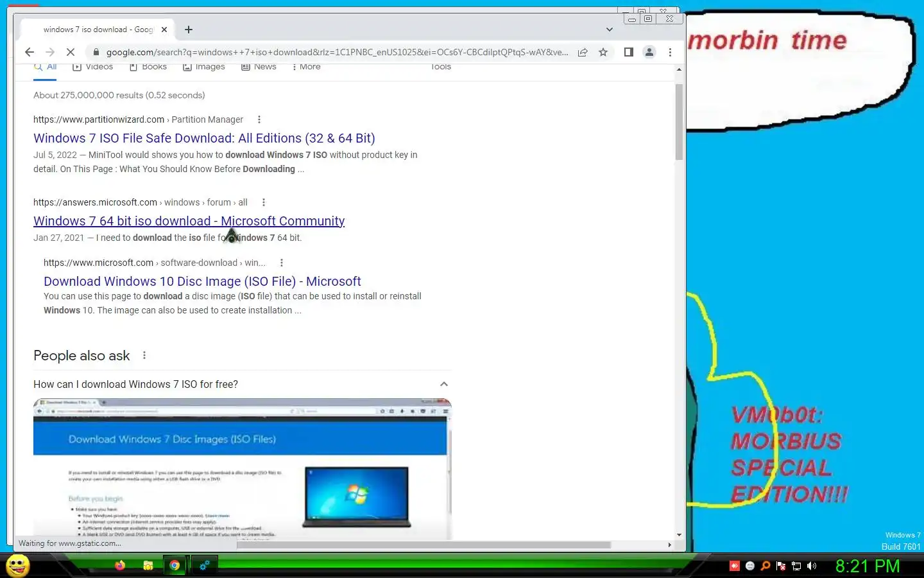Go back with the browser back arrow
924x578 pixels.
pyautogui.click(x=29, y=52)
